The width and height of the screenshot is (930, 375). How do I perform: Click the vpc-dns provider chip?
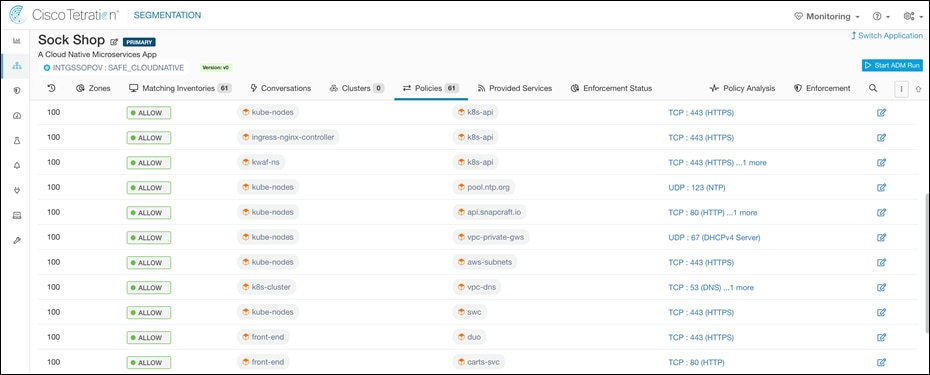tap(476, 287)
